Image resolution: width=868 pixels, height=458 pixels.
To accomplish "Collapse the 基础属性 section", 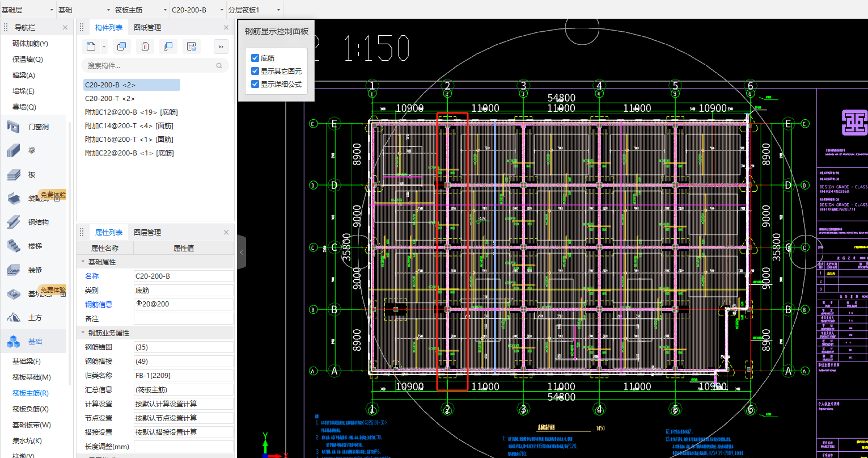I will point(83,262).
